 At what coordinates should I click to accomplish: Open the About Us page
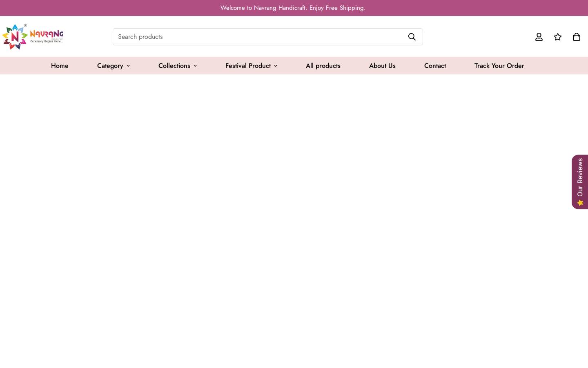click(382, 66)
